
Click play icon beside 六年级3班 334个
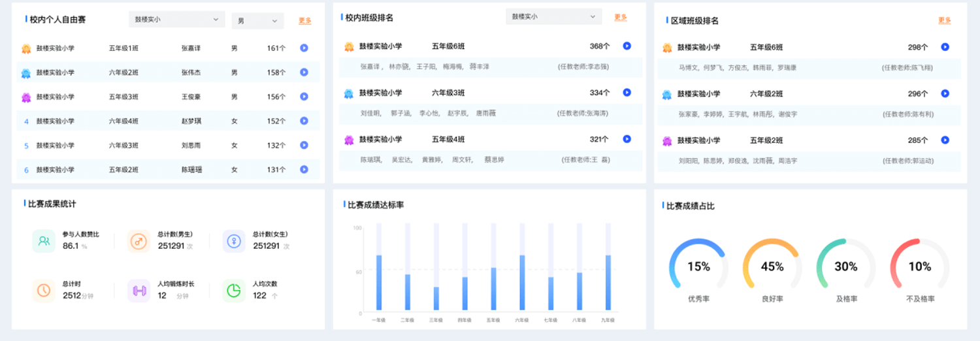(x=627, y=93)
